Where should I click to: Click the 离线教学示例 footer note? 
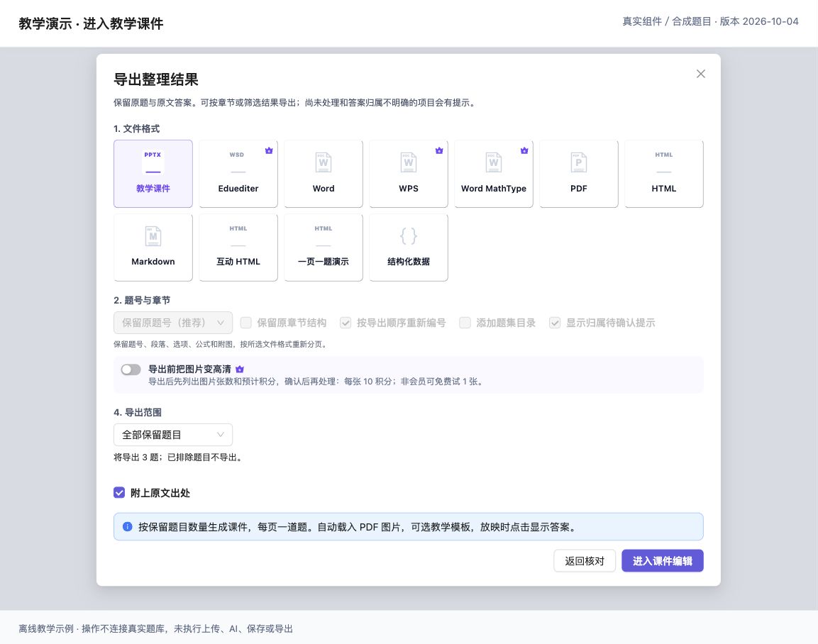(156, 628)
